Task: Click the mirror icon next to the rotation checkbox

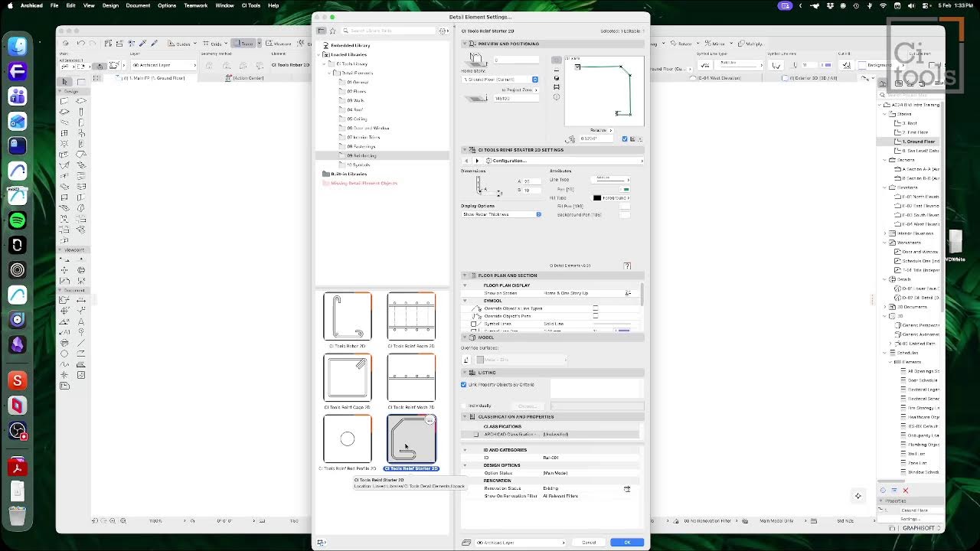Action: (x=632, y=139)
